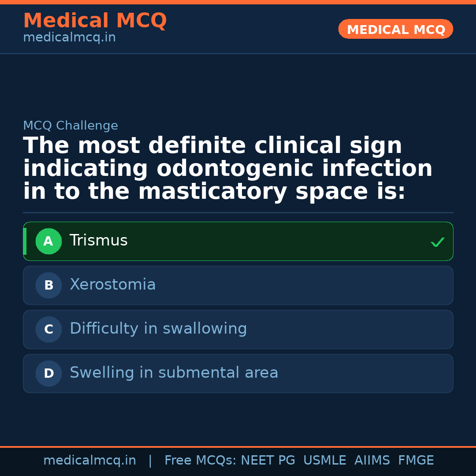Select the Difficulty in swallowing answer
Screen dimensions: 476x476
click(158, 329)
